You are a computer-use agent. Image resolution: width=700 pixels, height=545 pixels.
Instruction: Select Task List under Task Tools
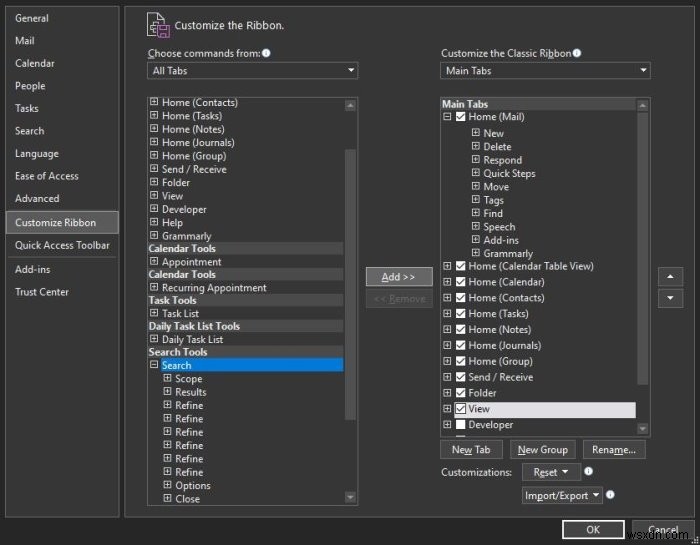180,313
